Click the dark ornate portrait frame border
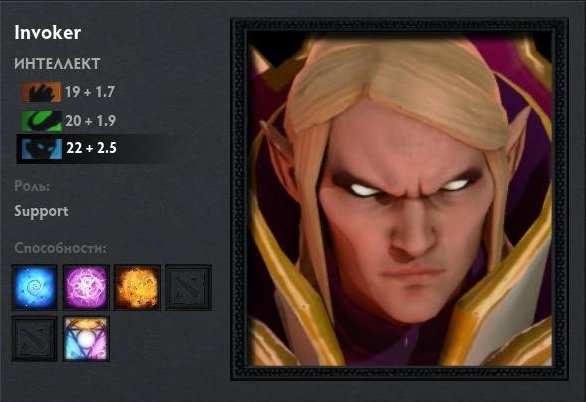The height and width of the screenshot is (402, 586). pos(399,25)
